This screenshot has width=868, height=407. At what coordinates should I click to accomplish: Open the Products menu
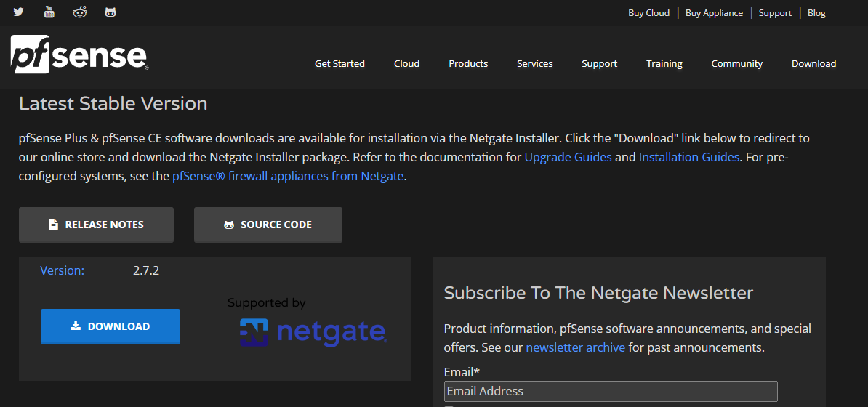[x=468, y=64]
